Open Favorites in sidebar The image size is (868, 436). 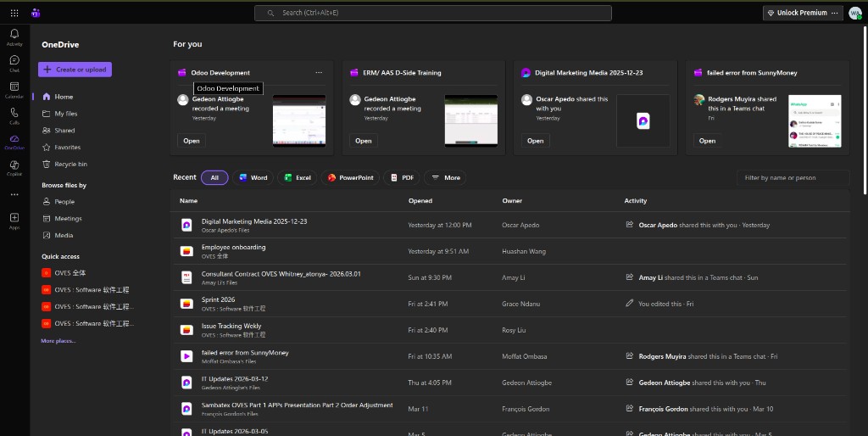(x=62, y=148)
